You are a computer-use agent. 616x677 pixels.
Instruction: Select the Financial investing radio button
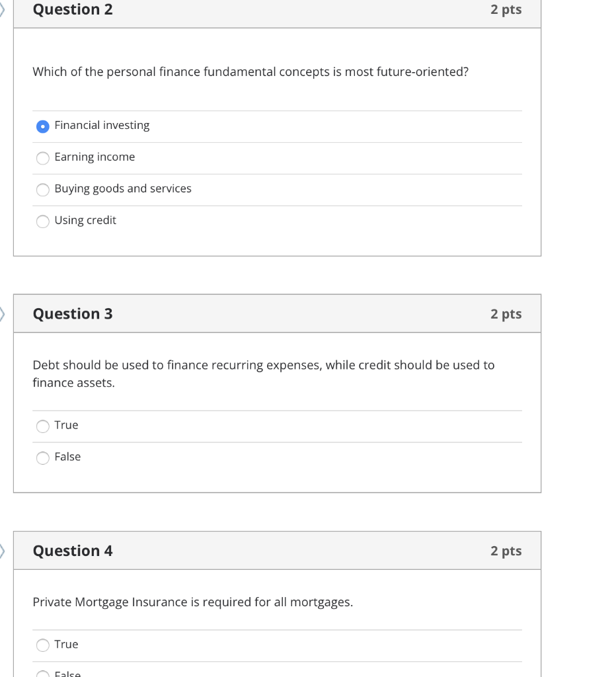43,126
